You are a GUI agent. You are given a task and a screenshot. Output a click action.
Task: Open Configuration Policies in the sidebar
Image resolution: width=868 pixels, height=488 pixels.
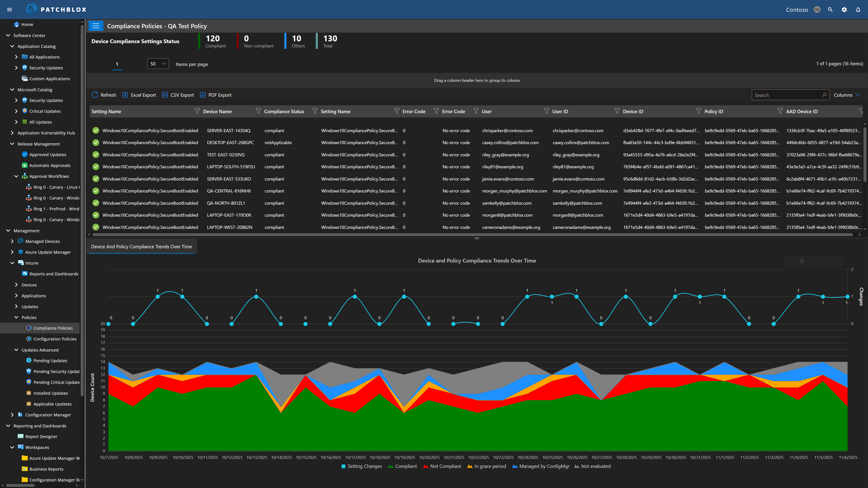coord(55,338)
